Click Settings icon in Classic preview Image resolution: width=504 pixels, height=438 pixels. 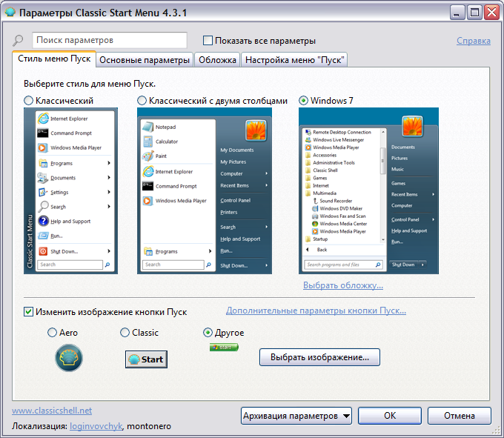tap(43, 192)
